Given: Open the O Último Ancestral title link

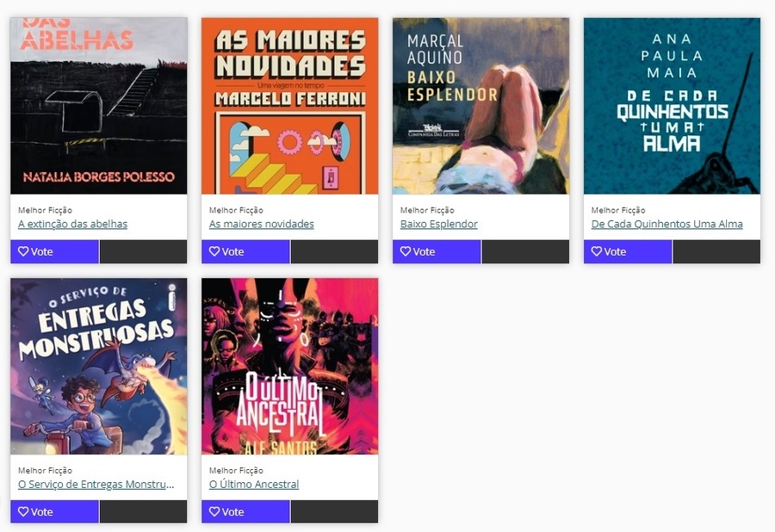Looking at the screenshot, I should [254, 484].
